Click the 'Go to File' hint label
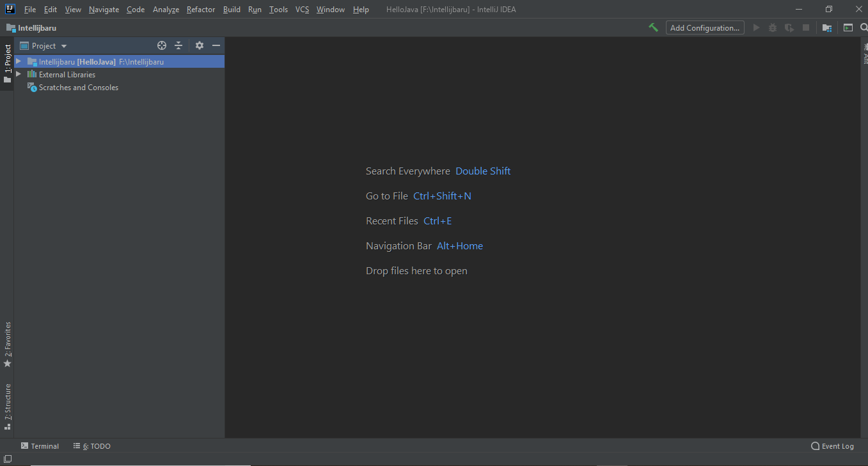The width and height of the screenshot is (868, 466). click(x=387, y=196)
